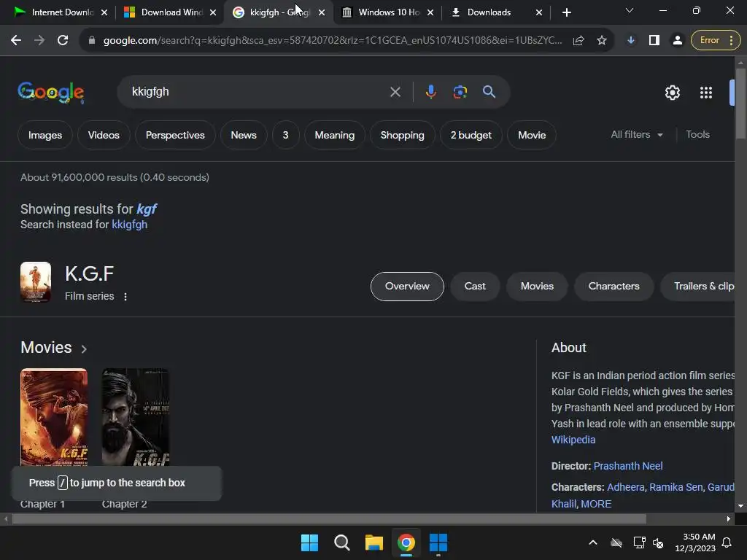747x560 pixels.
Task: Switch to the Windows 10 Ho tab
Action: pyautogui.click(x=388, y=12)
